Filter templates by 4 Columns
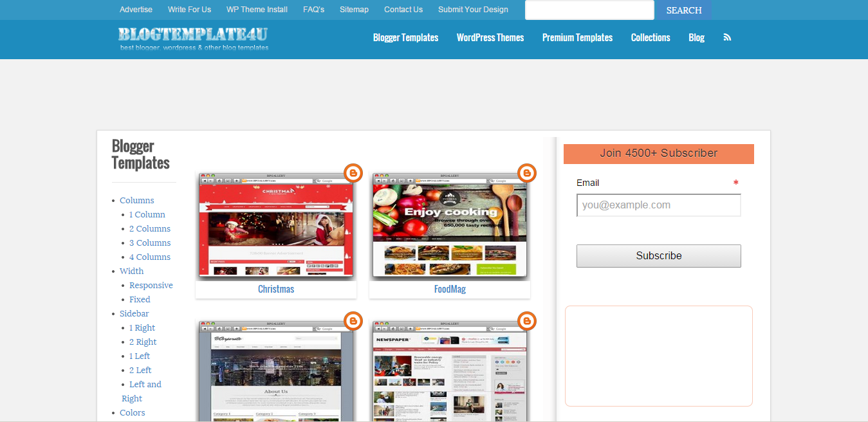868x422 pixels. (x=150, y=257)
